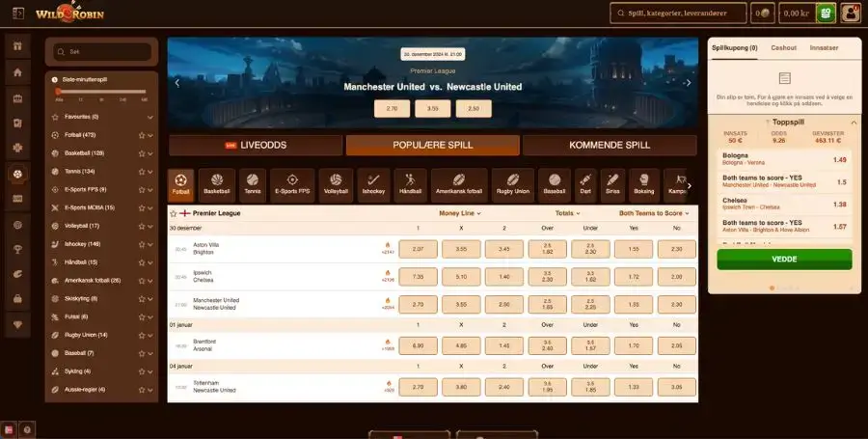868x439 pixels.
Task: Expand Skiskyting (8) chevron
Action: coord(150,299)
